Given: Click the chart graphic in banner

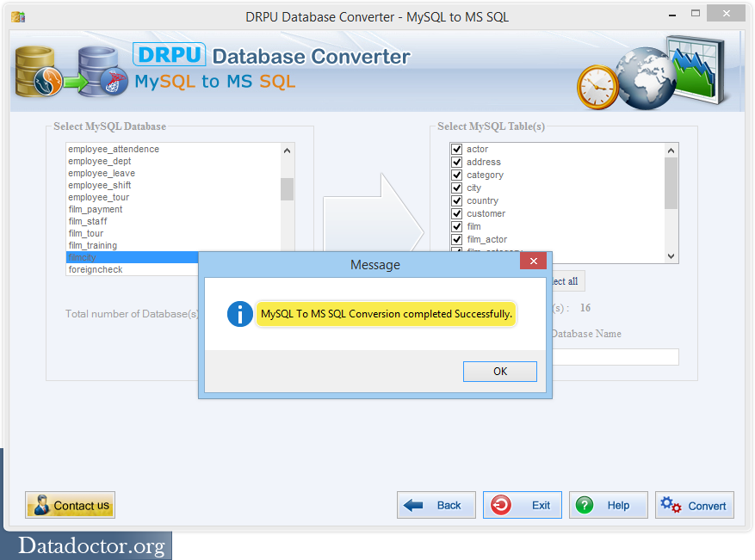Looking at the screenshot, I should (x=697, y=69).
